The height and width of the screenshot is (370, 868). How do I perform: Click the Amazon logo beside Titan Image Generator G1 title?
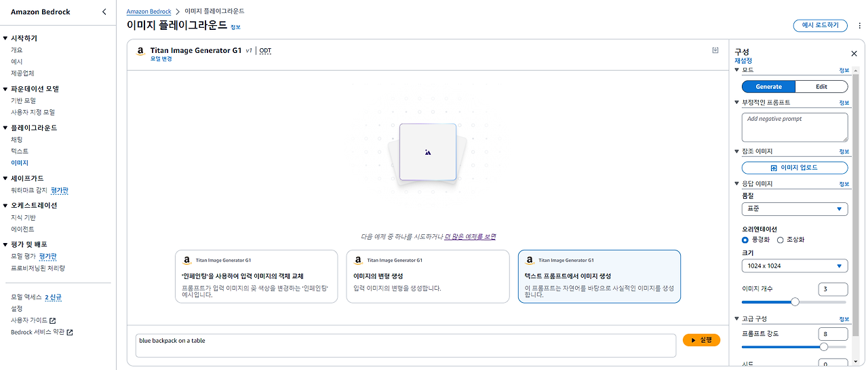(140, 51)
